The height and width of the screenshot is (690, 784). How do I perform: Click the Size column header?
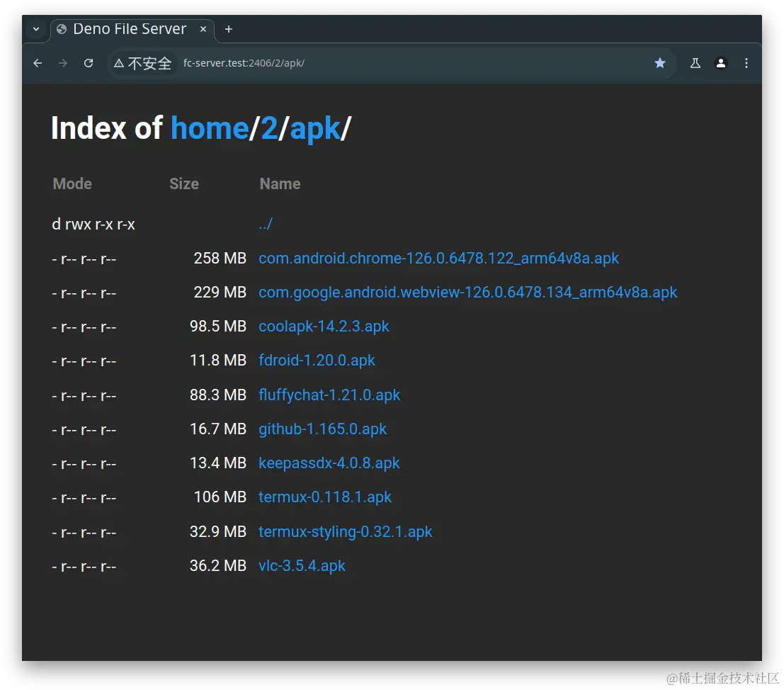click(184, 184)
